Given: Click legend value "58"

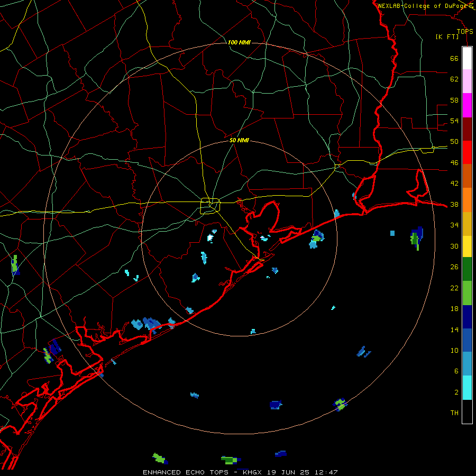Looking at the screenshot, I should 454,100.
